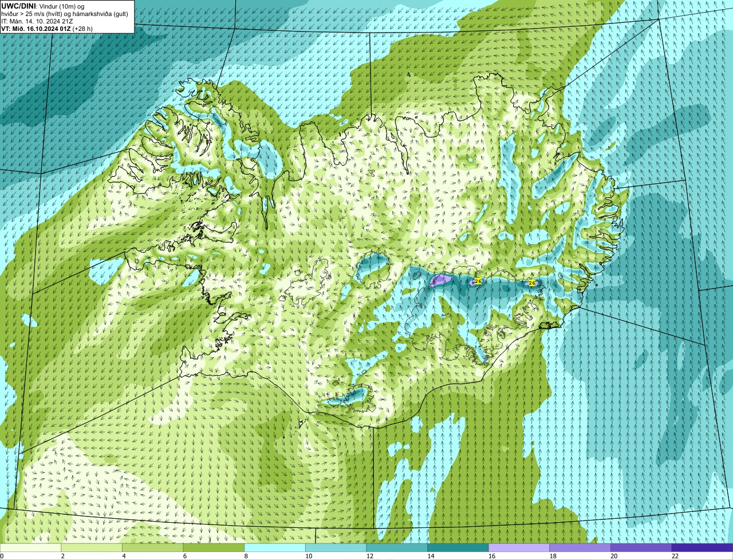733x560 pixels.
Task: Click the legend scale label "22"
Action: (x=675, y=556)
